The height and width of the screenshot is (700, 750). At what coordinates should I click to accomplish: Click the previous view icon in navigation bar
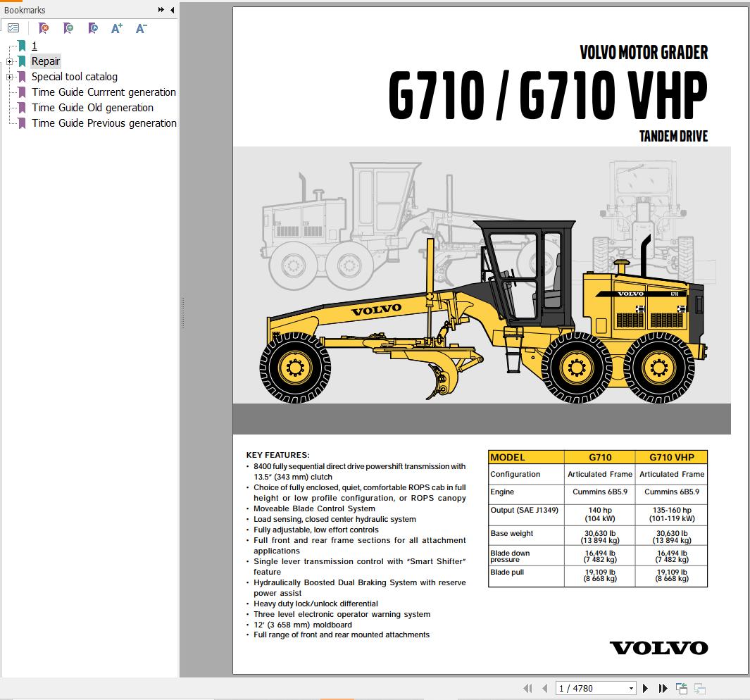[x=682, y=688]
